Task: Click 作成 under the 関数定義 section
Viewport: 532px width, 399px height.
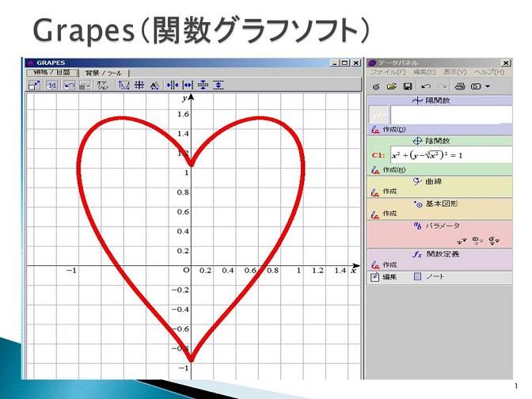Action: (x=384, y=264)
